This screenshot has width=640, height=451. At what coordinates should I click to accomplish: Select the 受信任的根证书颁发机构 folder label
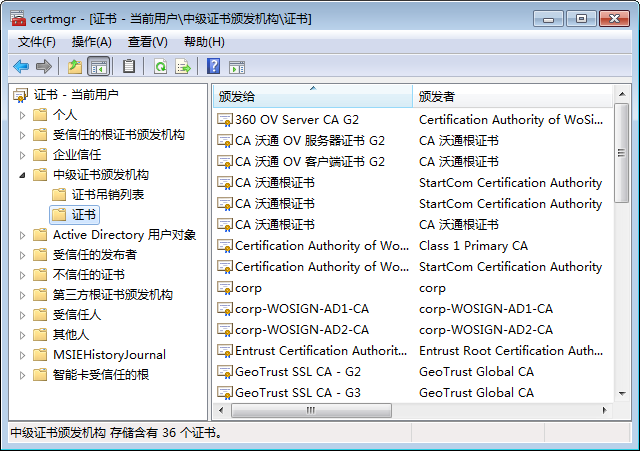tap(119, 135)
